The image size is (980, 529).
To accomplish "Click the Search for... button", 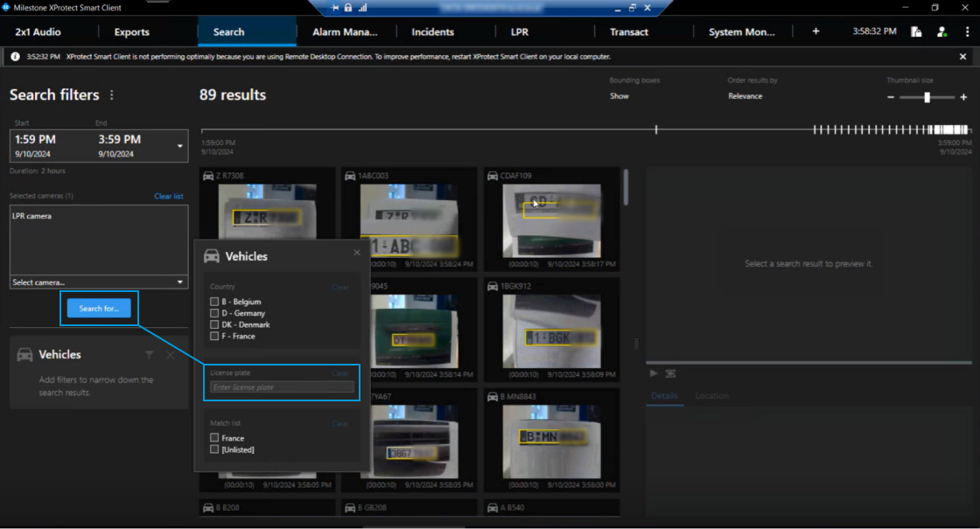I will 99,309.
